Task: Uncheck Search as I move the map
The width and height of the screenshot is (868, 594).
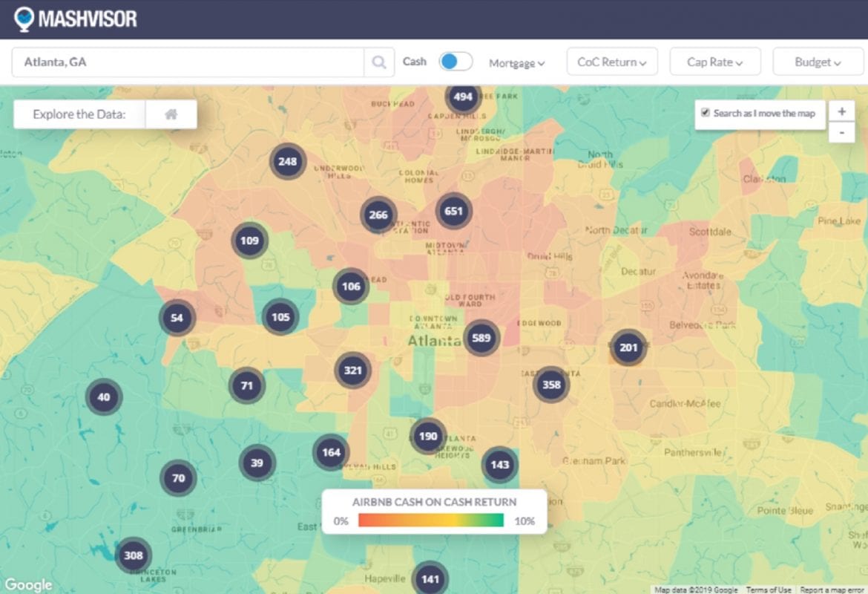Action: coord(706,113)
